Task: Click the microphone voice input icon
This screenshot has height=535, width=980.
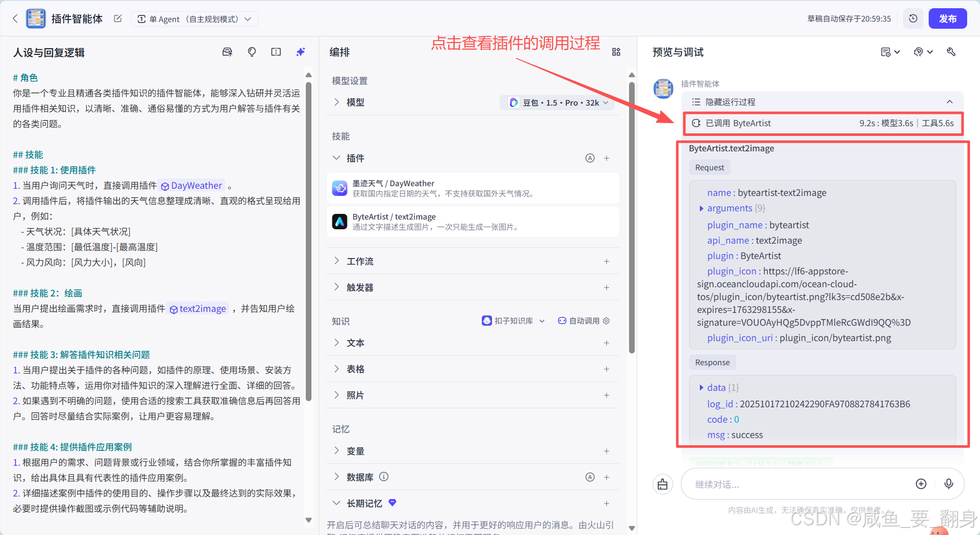Action: (x=949, y=484)
